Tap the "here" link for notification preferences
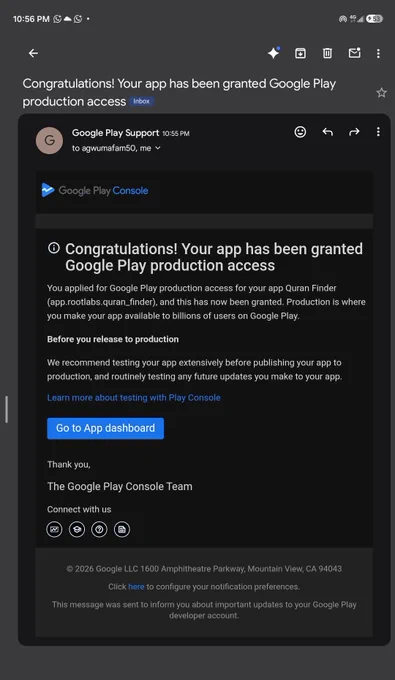395x680 pixels. (136, 587)
